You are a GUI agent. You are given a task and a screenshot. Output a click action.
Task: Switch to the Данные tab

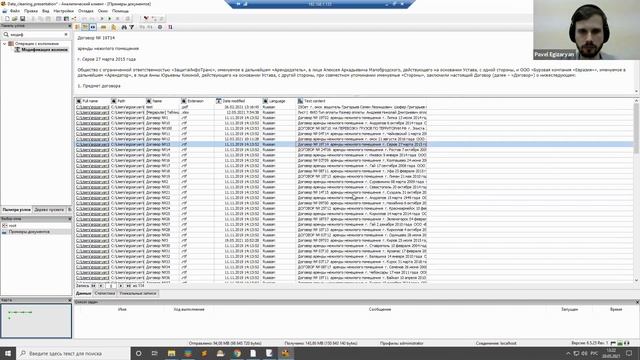(x=84, y=293)
